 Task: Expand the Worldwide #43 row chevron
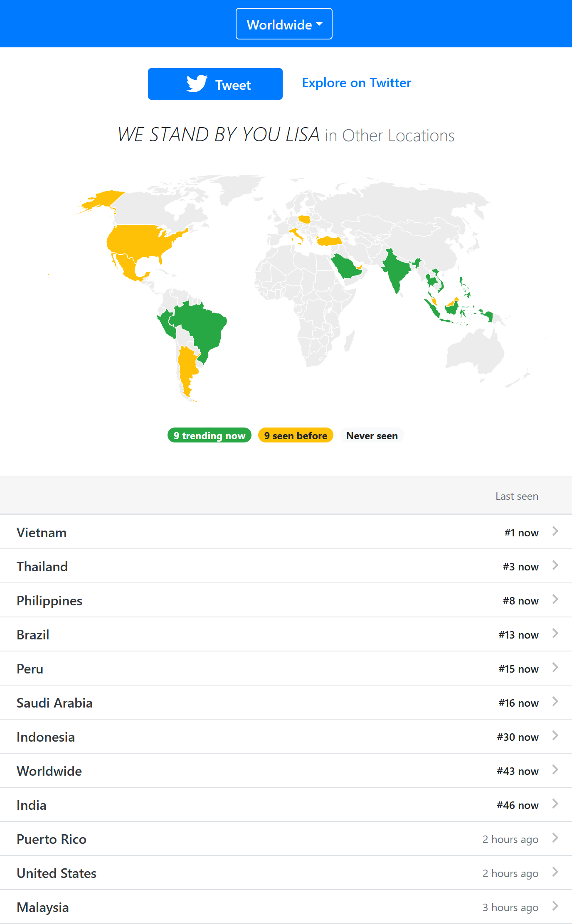555,769
